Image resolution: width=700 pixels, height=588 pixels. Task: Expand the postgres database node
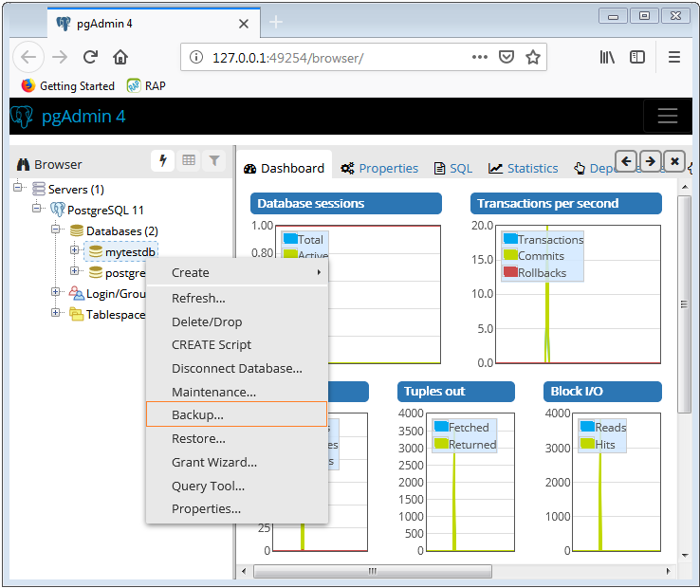click(74, 270)
